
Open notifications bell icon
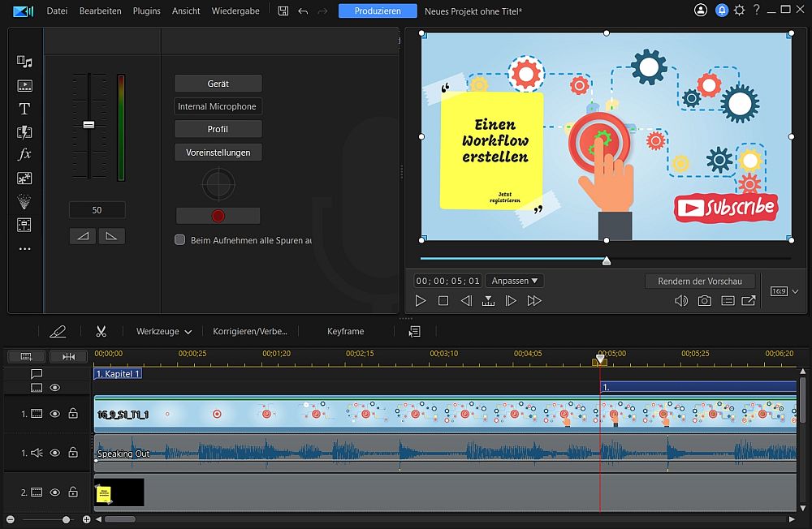click(721, 10)
